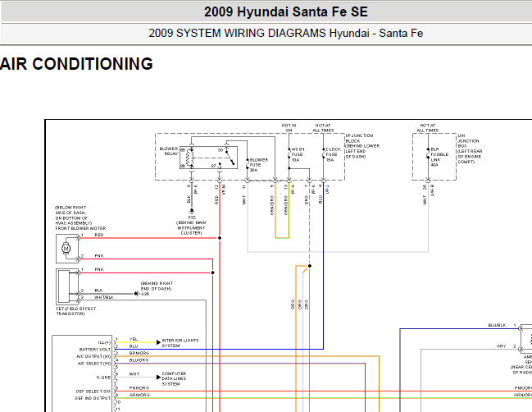Click the G32 ground symbol under BLK wire
The width and height of the screenshot is (532, 412).
click(191, 211)
